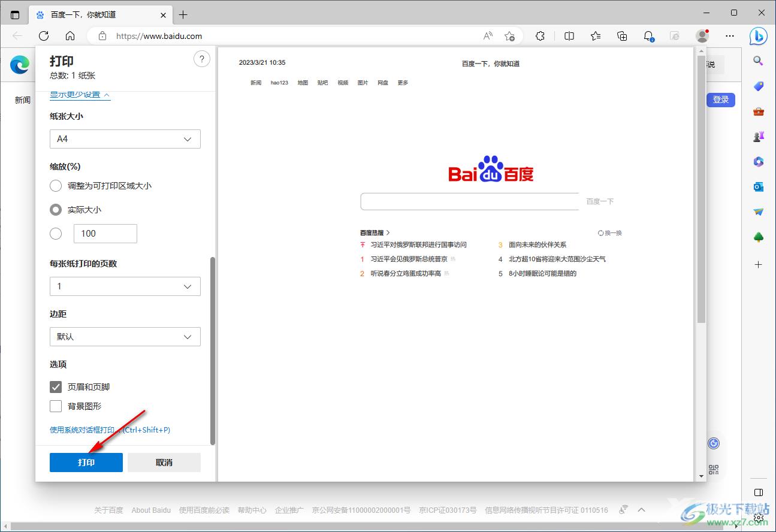Open the Extensions puzzle icon
776x532 pixels.
coord(540,36)
